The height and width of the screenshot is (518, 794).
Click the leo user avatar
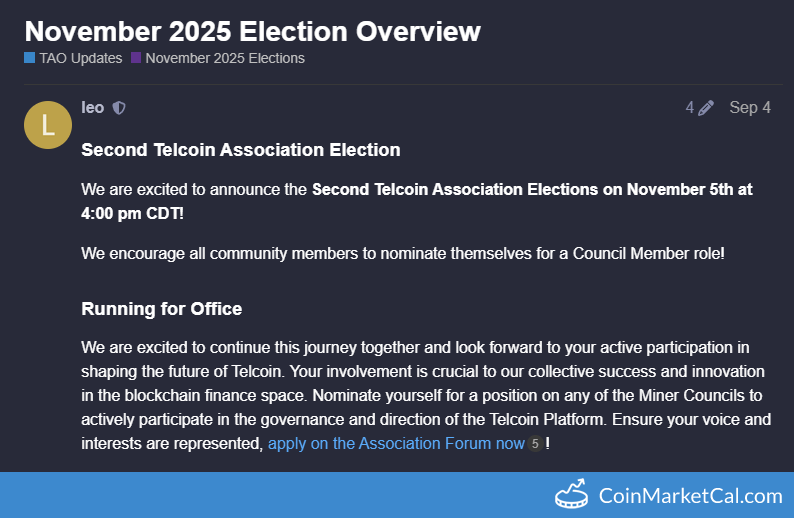47,124
